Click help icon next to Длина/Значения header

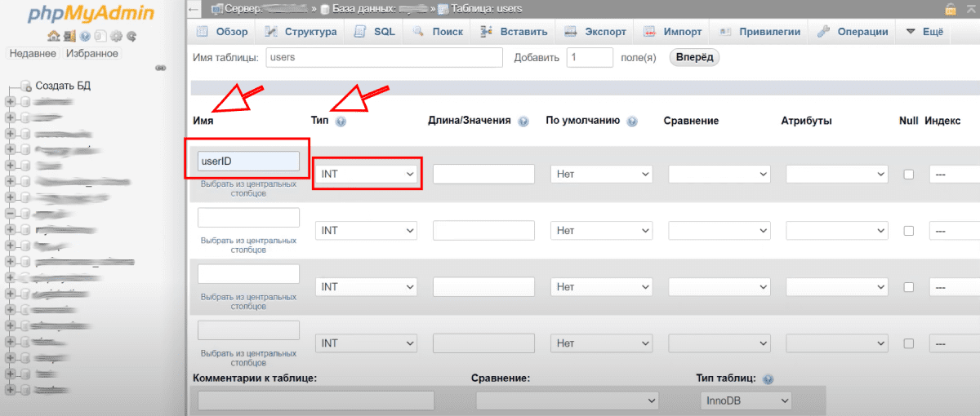[523, 121]
